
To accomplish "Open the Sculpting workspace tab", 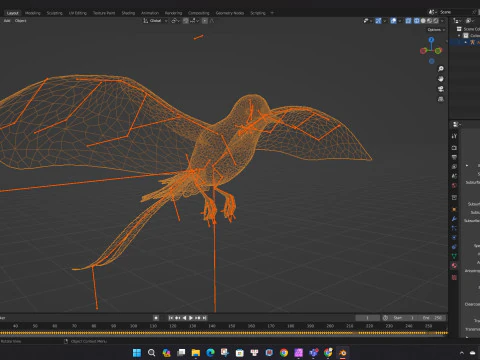I will coord(54,13).
